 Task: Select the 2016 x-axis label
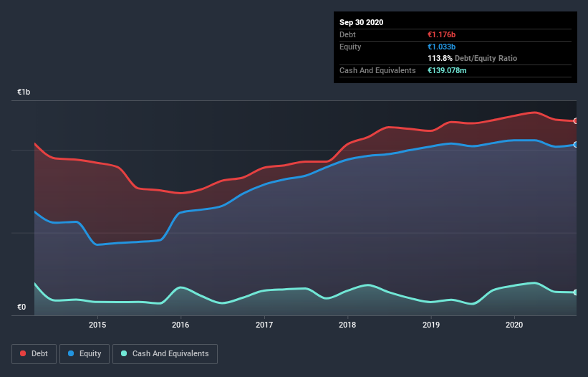(x=180, y=325)
